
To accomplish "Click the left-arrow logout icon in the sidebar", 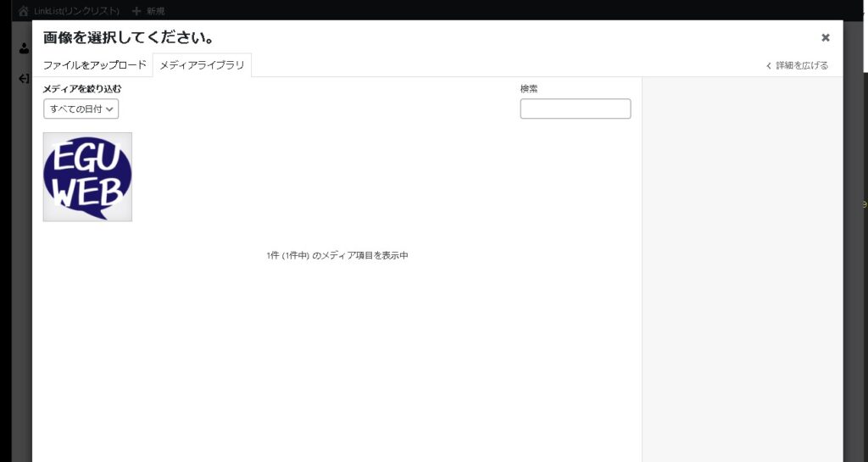I will coord(24,79).
